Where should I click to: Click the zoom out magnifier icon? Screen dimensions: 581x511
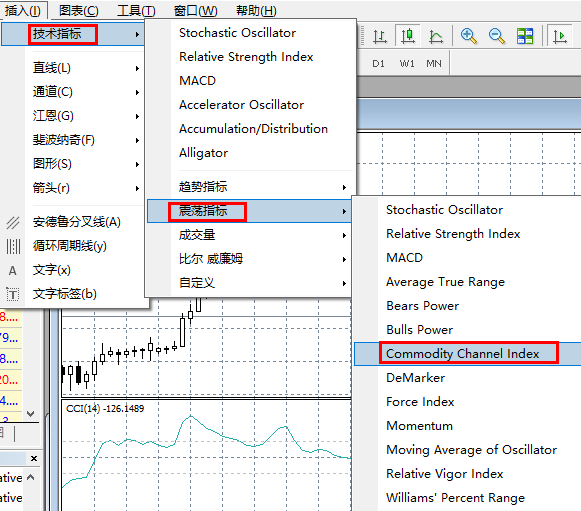[497, 36]
